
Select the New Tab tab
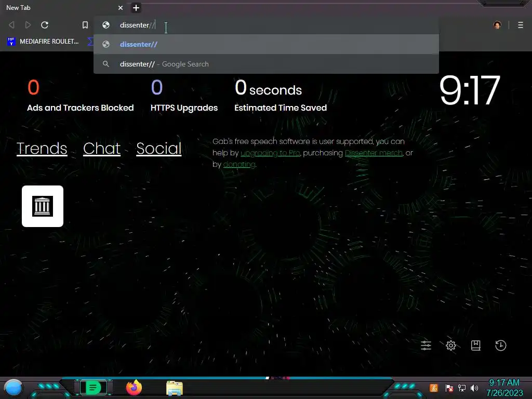pyautogui.click(x=63, y=7)
